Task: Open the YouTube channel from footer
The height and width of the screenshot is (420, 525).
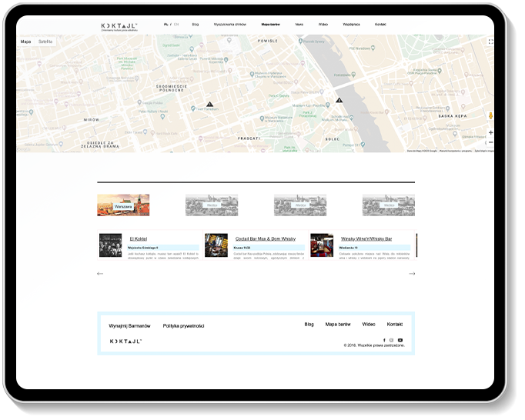Action: coord(400,340)
